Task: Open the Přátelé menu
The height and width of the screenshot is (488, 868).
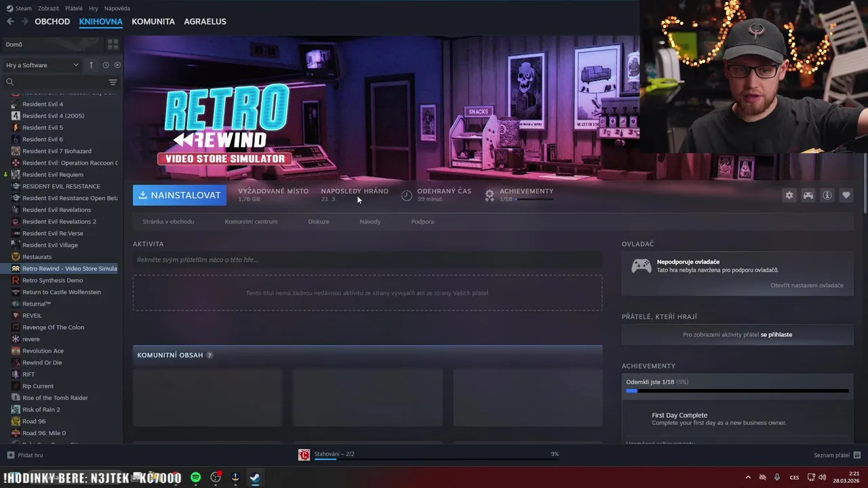Action: click(x=74, y=8)
